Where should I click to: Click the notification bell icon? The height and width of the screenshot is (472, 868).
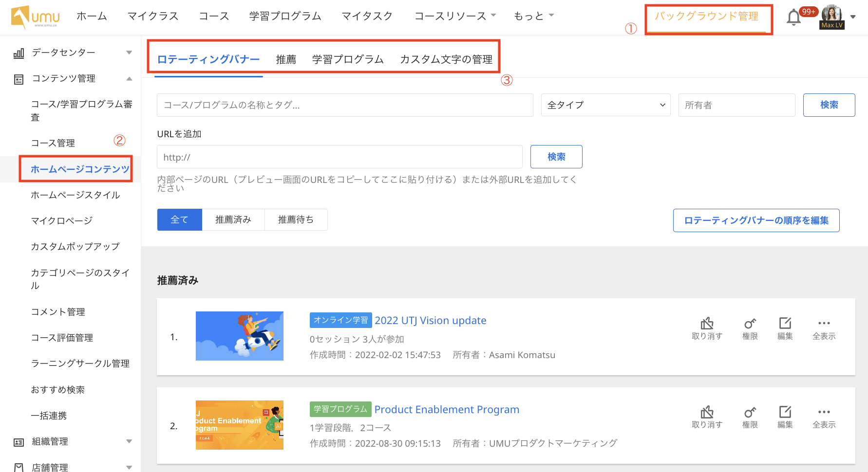tap(793, 17)
